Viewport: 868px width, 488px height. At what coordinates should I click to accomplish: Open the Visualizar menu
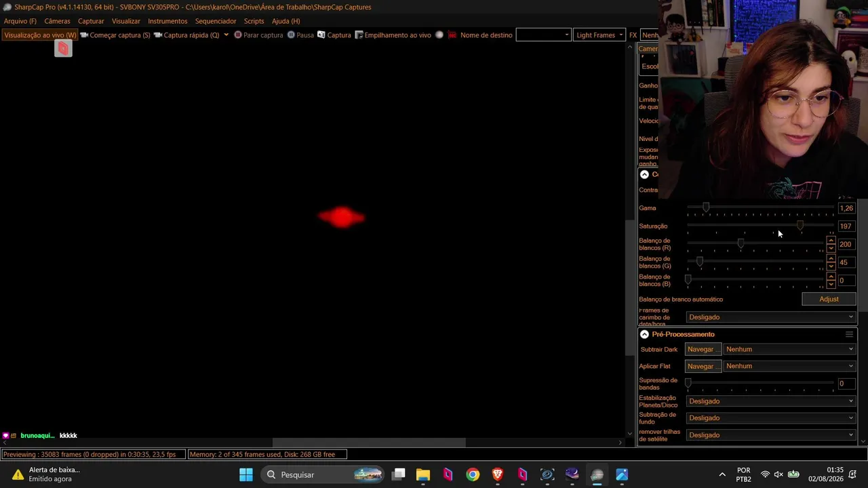126,21
